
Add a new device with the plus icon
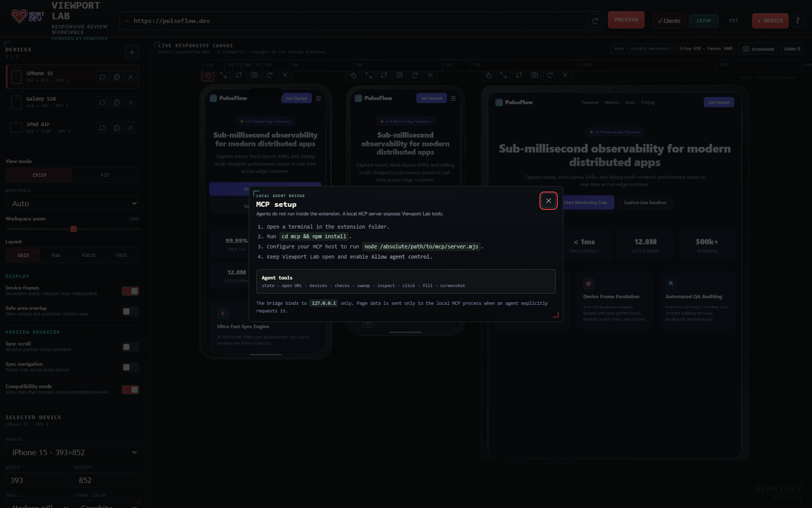coord(132,52)
